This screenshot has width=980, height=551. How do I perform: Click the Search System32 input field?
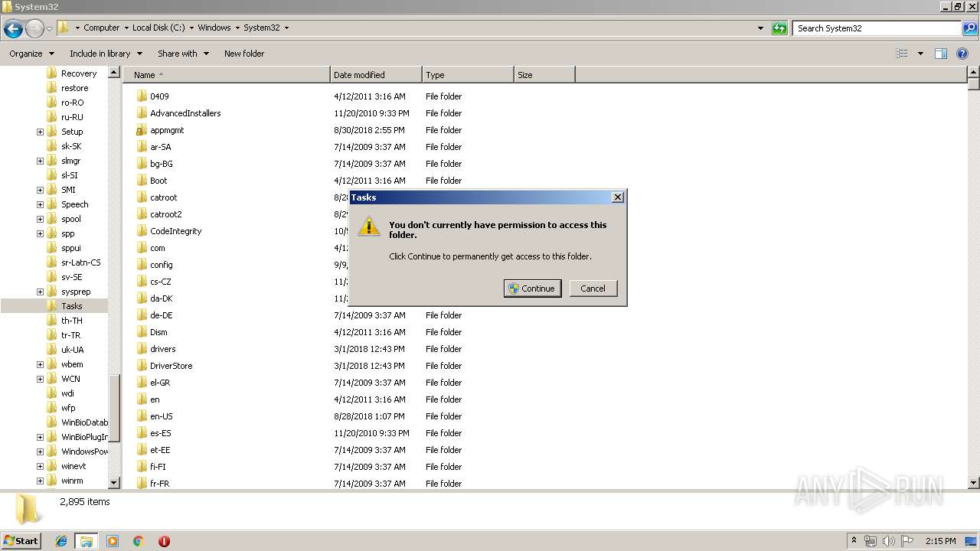(x=877, y=28)
